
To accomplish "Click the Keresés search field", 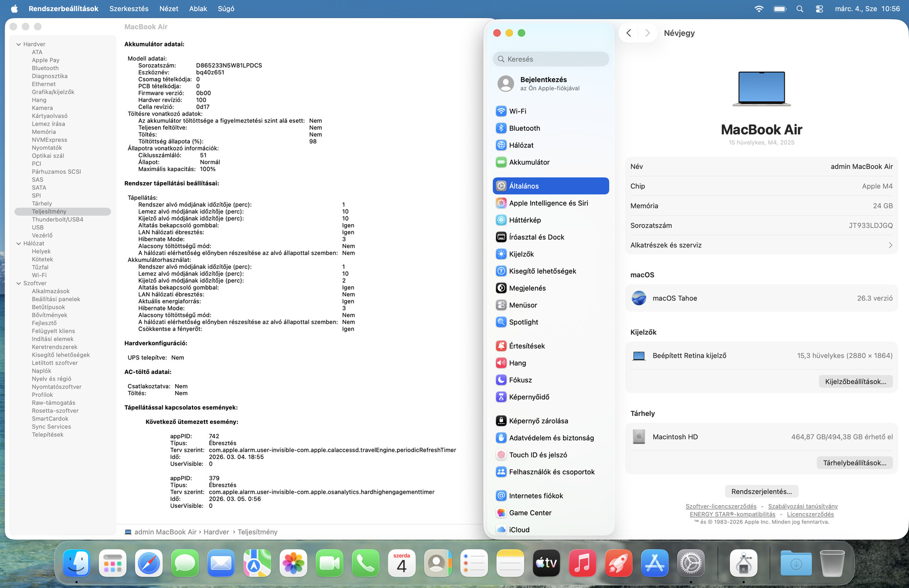I will [x=550, y=59].
